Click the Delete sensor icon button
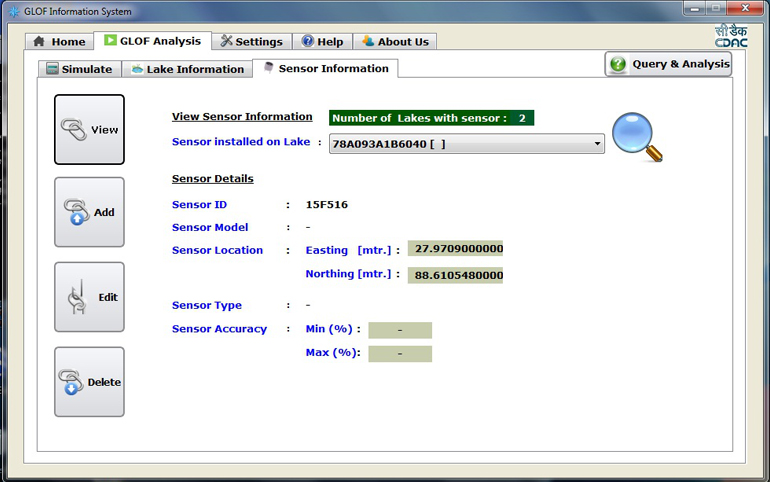The width and height of the screenshot is (770, 482). pyautogui.click(x=89, y=382)
